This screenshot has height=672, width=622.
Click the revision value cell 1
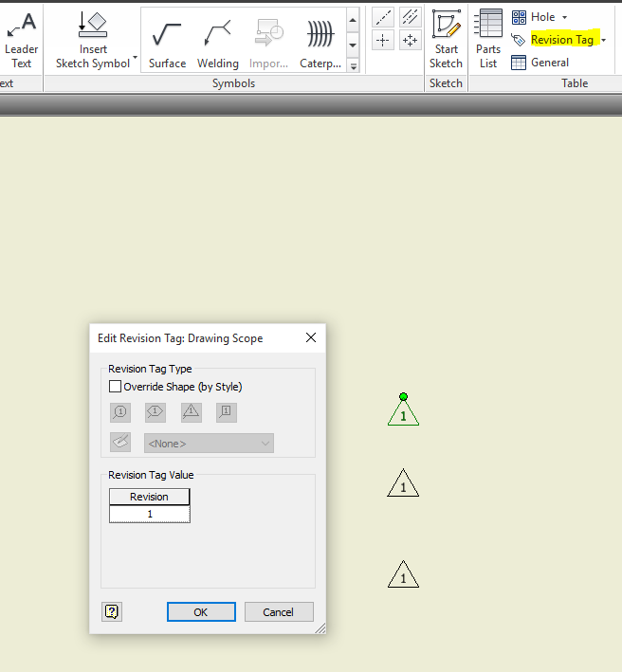point(150,514)
